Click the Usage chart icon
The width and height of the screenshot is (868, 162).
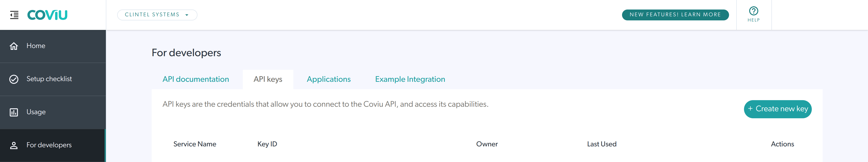[14, 112]
